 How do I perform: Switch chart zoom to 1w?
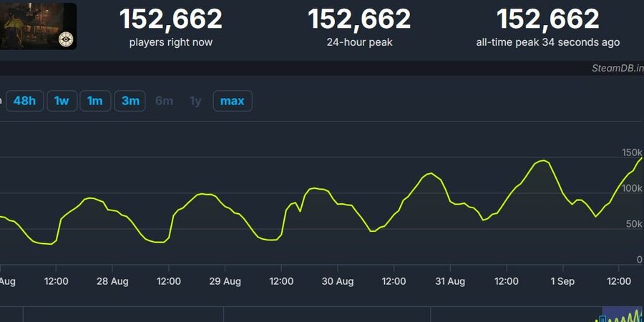click(62, 101)
